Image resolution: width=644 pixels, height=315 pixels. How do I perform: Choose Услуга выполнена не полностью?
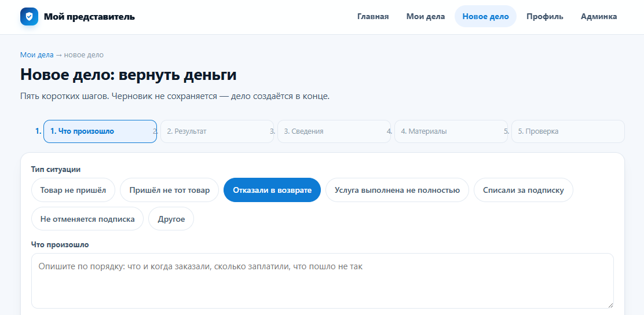click(397, 190)
